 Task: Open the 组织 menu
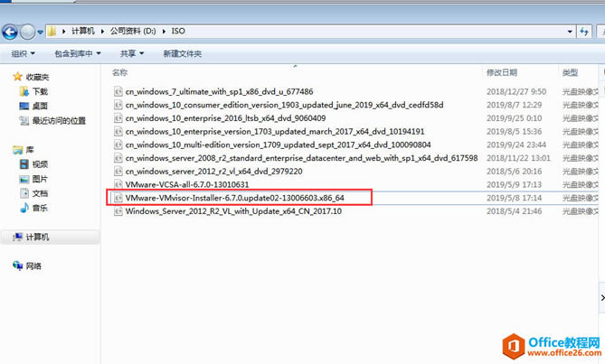pos(24,53)
